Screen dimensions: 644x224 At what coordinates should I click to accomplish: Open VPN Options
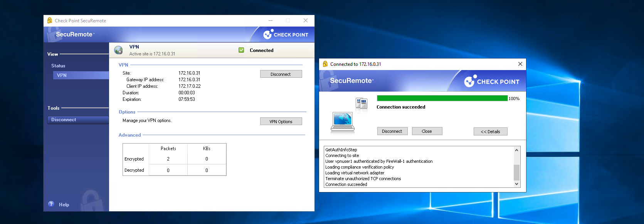[x=281, y=122]
